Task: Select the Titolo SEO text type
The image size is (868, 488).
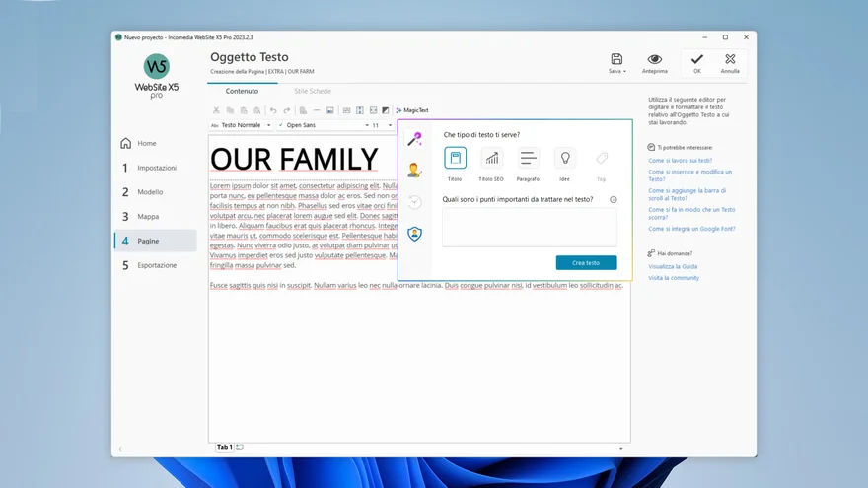Action: click(491, 158)
